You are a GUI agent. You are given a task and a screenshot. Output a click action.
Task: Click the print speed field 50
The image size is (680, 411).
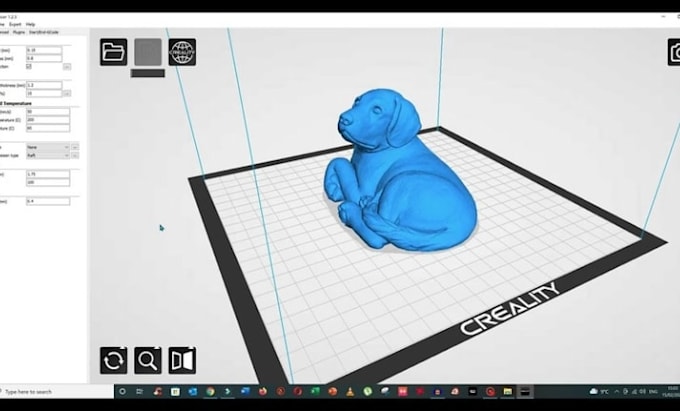click(48, 112)
